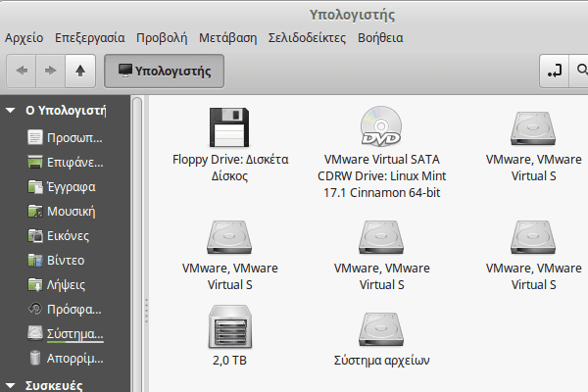The width and height of the screenshot is (588, 392).
Task: Click the Σύστημα... filesystem sidebar icon
Action: tap(35, 333)
